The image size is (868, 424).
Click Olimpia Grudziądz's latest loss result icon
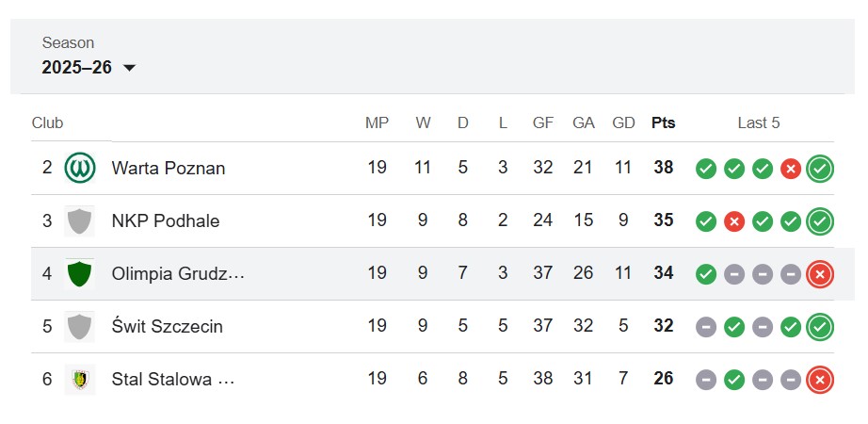click(x=820, y=274)
